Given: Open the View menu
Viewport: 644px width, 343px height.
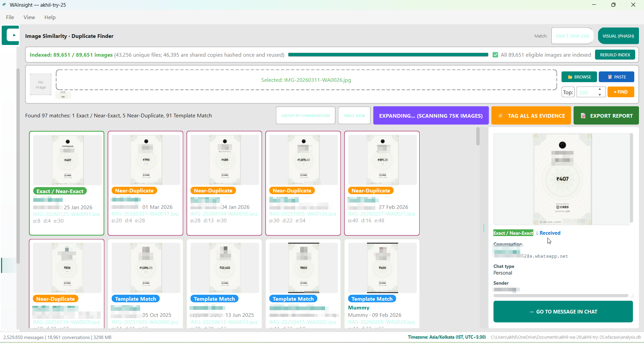Looking at the screenshot, I should 29,17.
